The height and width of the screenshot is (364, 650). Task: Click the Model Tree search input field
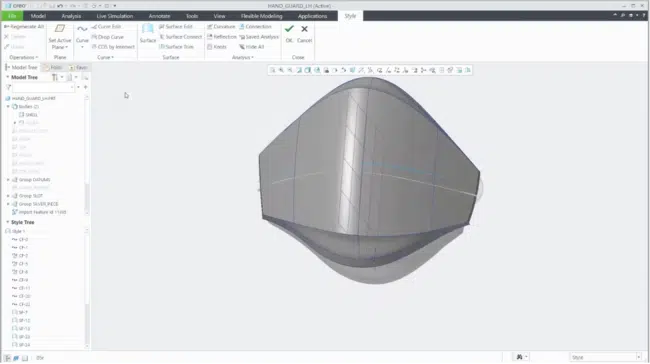pyautogui.click(x=44, y=87)
